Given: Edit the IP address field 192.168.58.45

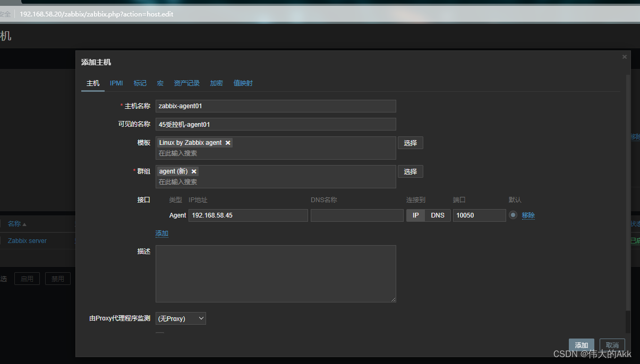Looking at the screenshot, I should (x=248, y=215).
